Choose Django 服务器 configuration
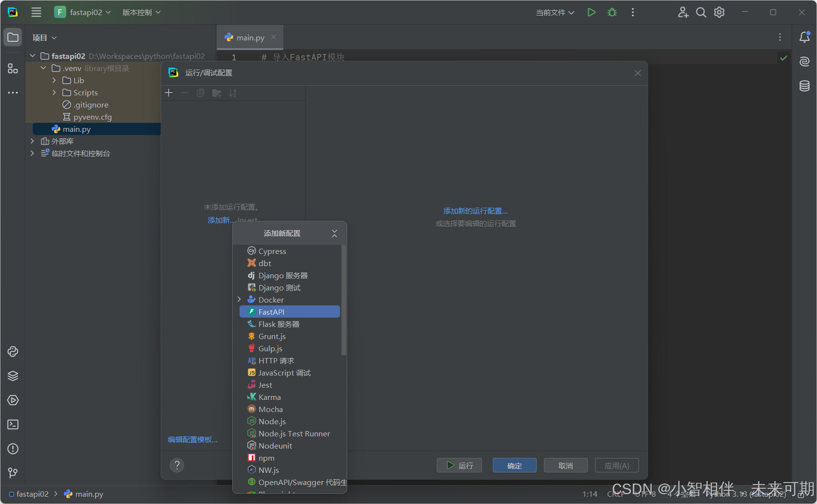817x504 pixels. 290,275
